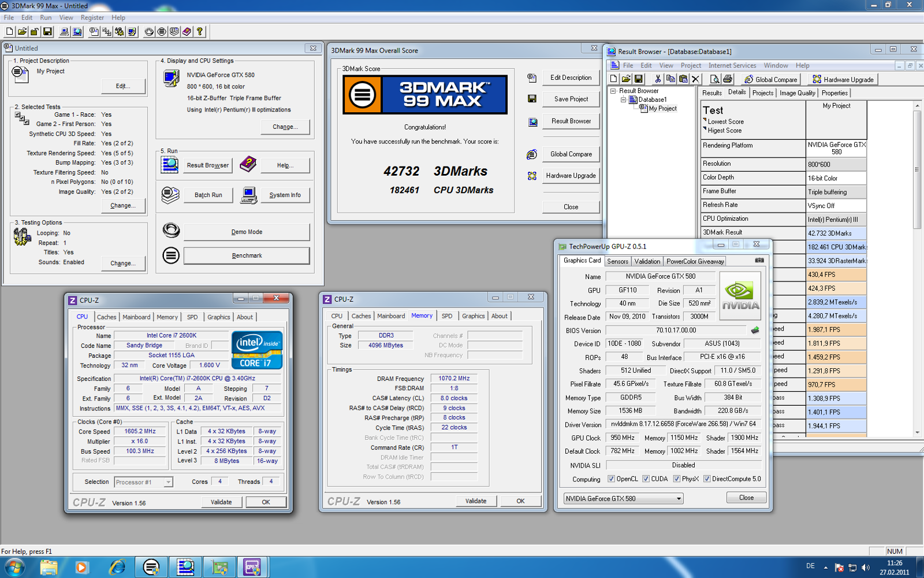Click the Save floppy icon in 3DMark toolbar
This screenshot has height=578, width=924.
47,32
